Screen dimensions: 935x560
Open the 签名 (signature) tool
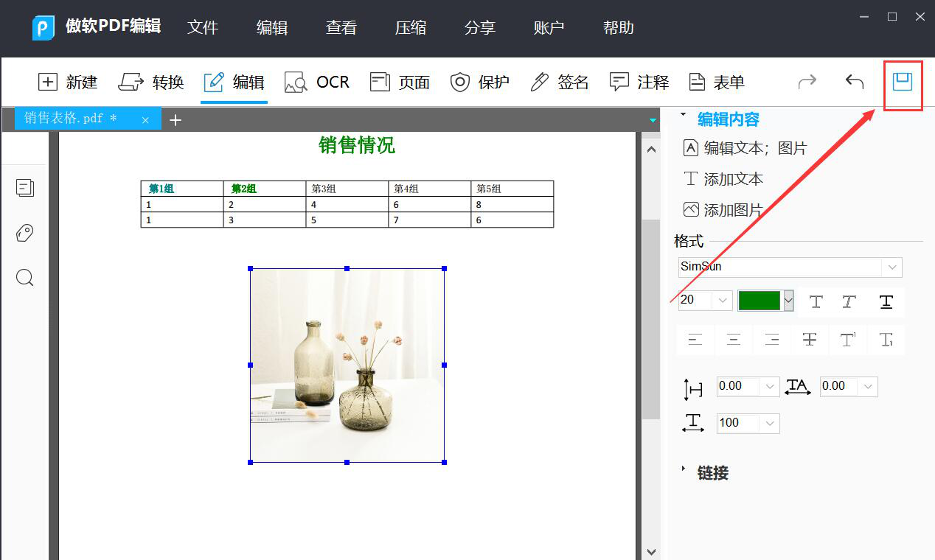560,82
